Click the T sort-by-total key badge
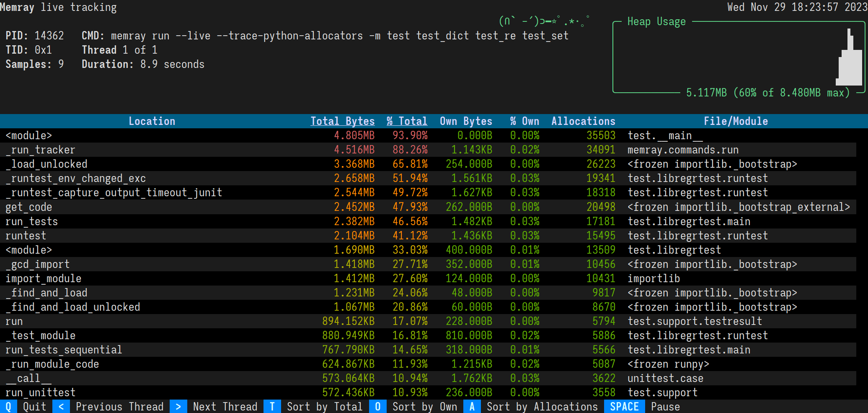This screenshot has height=413, width=868. [272, 406]
